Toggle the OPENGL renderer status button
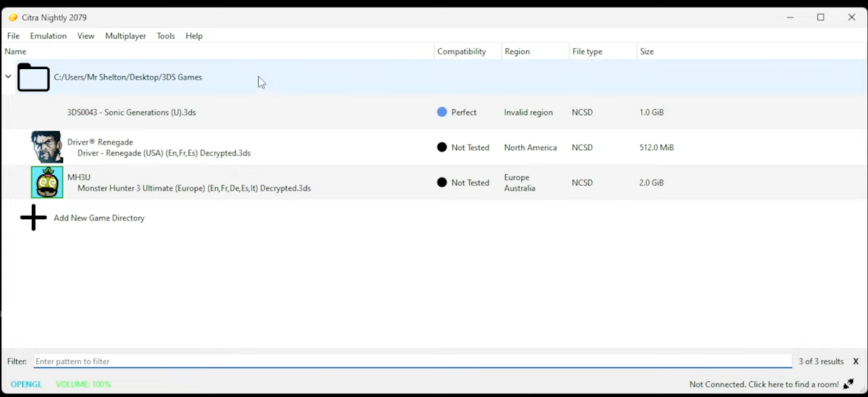The height and width of the screenshot is (397, 868). (x=26, y=384)
